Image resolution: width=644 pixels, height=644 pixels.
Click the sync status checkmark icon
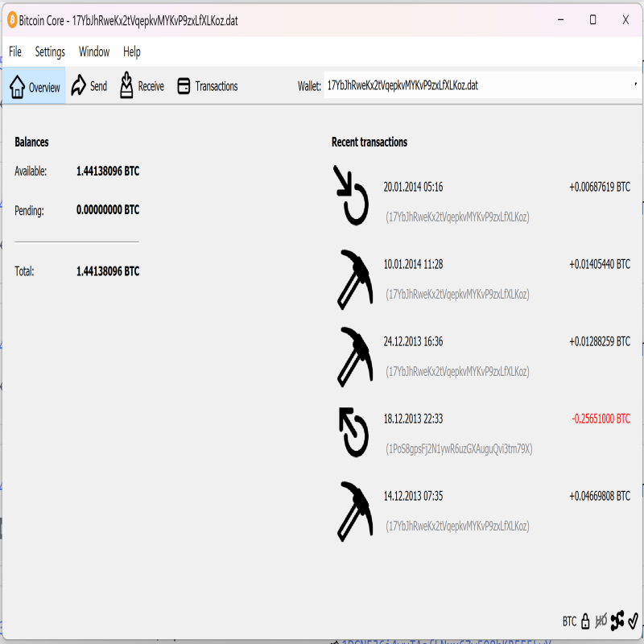634,621
